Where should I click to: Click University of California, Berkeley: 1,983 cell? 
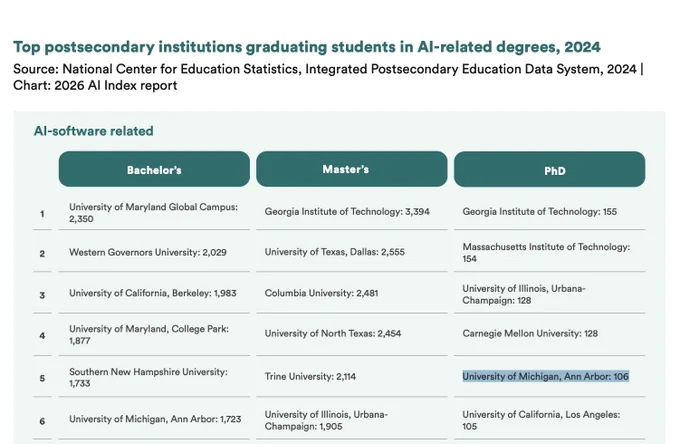click(153, 293)
